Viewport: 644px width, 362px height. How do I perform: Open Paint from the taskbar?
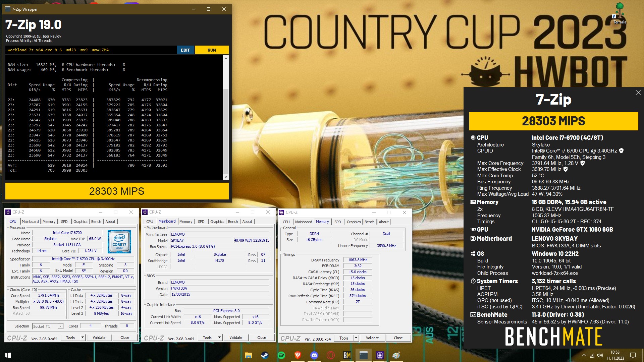pos(396,355)
